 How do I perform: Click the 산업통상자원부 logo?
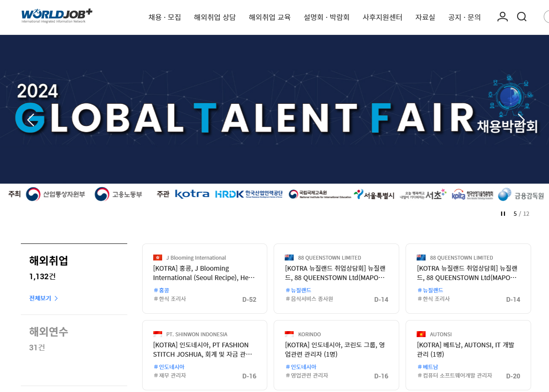pos(55,195)
